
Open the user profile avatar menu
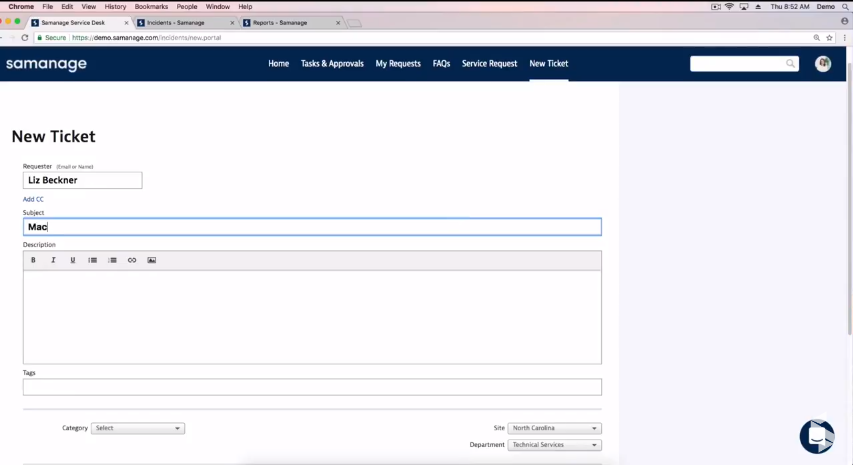(823, 64)
